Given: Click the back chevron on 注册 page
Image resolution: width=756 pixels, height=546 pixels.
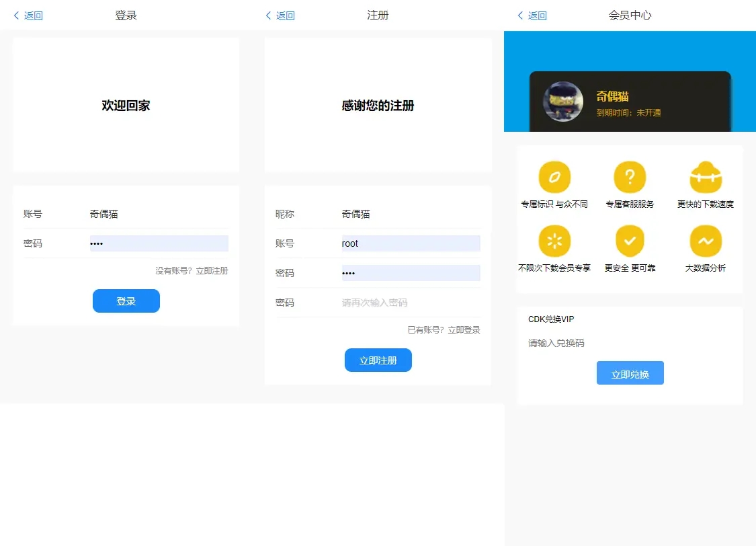Looking at the screenshot, I should coord(267,15).
